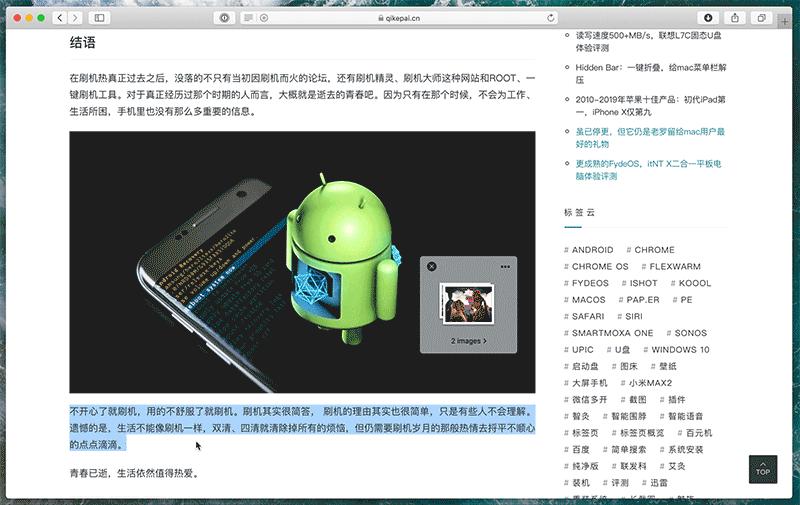The width and height of the screenshot is (800, 505).
Task: Select the CHROME tag
Action: click(x=651, y=250)
